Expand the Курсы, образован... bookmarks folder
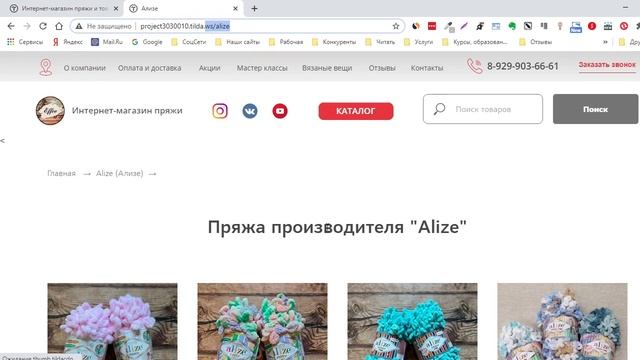The image size is (640, 360). [x=475, y=42]
